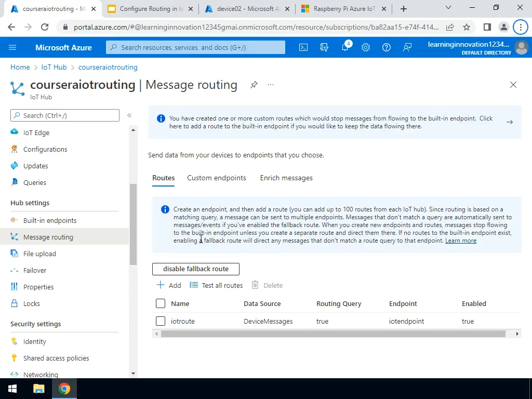Click the Networking icon
This screenshot has height=399, width=532.
[14, 374]
